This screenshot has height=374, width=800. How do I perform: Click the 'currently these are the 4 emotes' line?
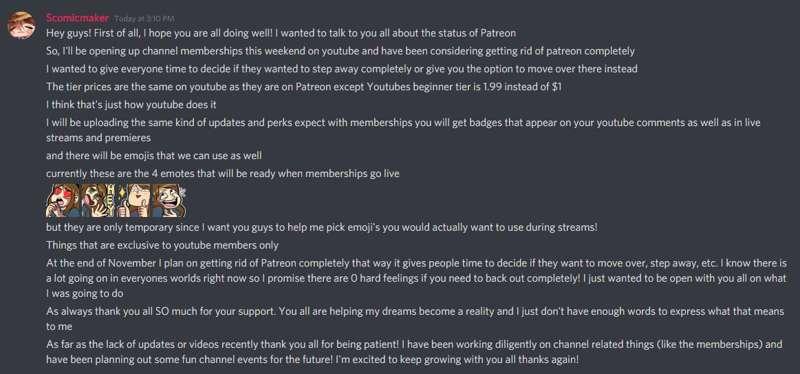pos(222,173)
